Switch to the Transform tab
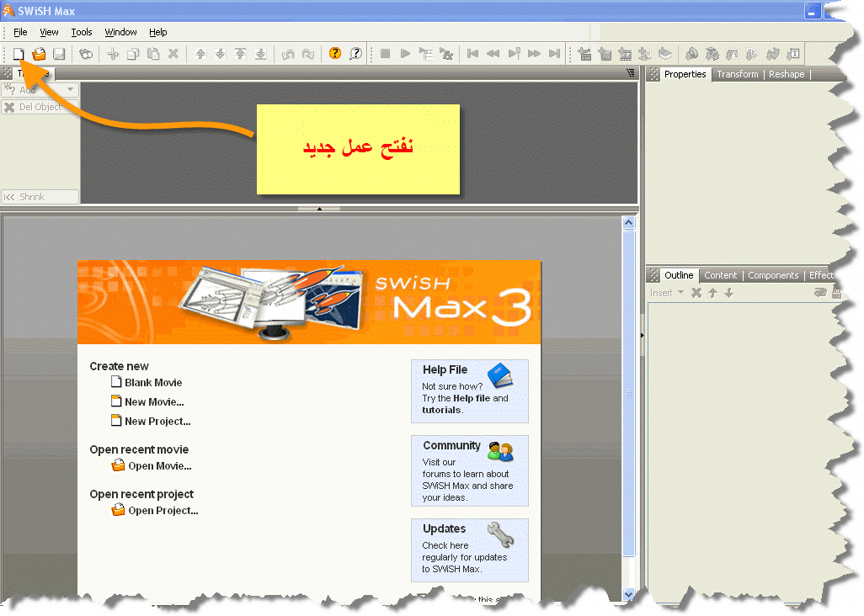864x616 pixels. coord(737,74)
